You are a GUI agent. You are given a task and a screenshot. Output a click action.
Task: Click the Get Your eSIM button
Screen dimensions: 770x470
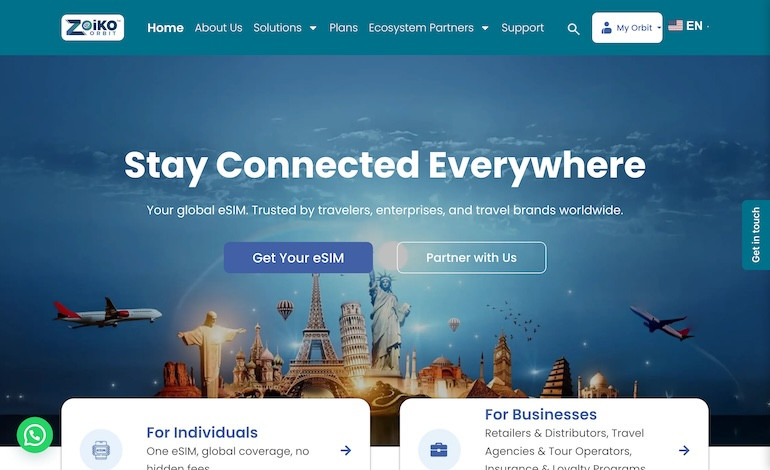click(298, 257)
